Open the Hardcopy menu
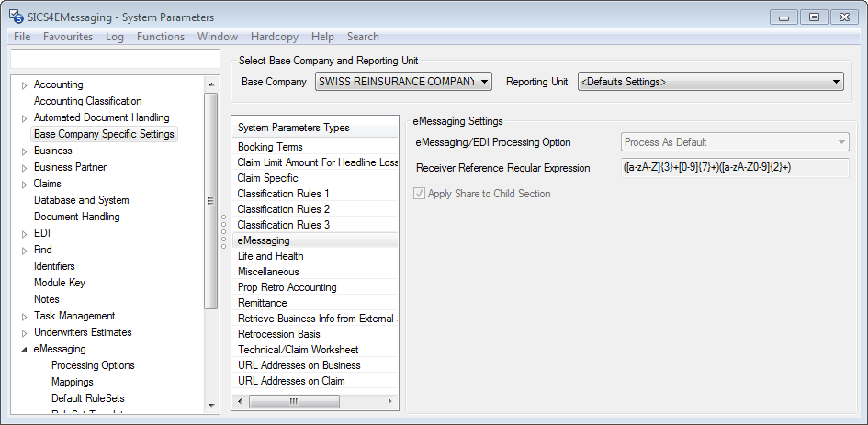The image size is (868, 425). coord(275,37)
